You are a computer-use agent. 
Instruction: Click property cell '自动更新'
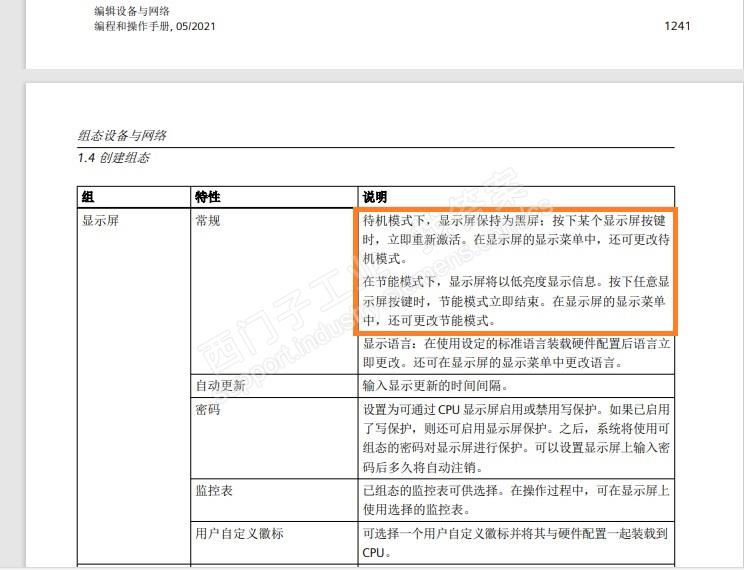(221, 385)
